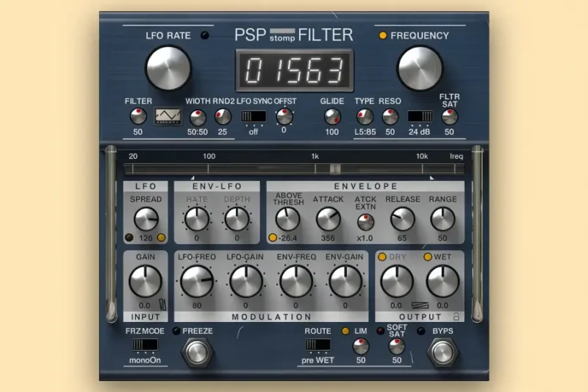Click the small FILTER knob set to 50
This screenshot has width=588, height=392.
tap(138, 117)
